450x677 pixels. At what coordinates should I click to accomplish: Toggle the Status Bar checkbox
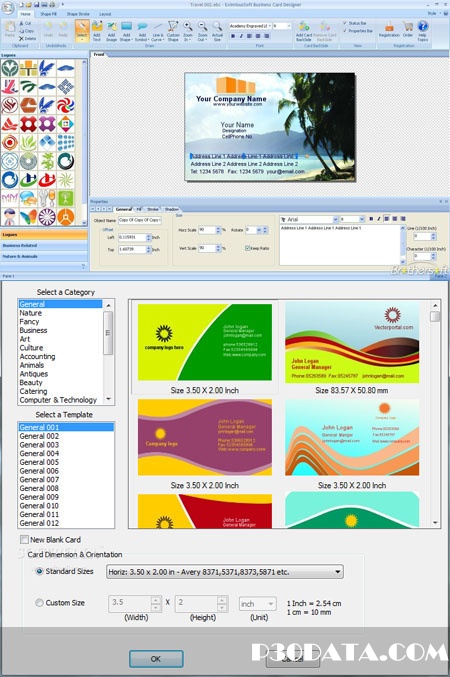[x=345, y=23]
